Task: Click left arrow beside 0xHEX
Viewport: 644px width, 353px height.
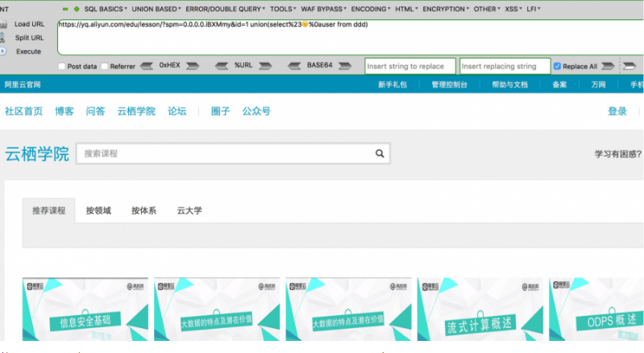Action: tap(147, 65)
